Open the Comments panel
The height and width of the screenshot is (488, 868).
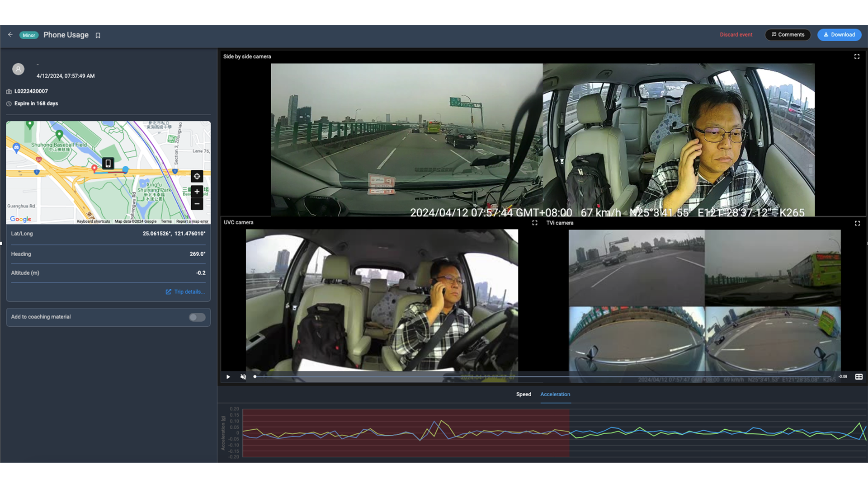(788, 35)
